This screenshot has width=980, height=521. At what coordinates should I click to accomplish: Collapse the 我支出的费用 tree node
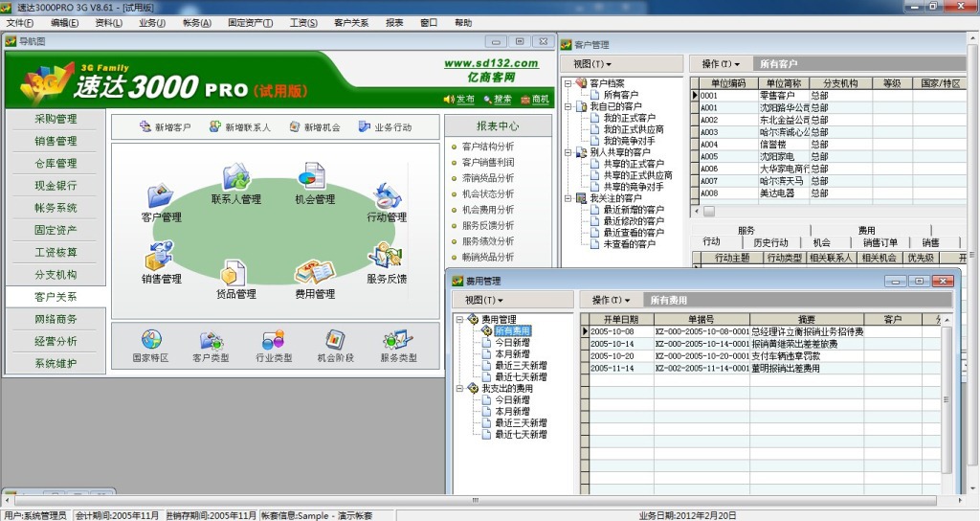click(460, 389)
